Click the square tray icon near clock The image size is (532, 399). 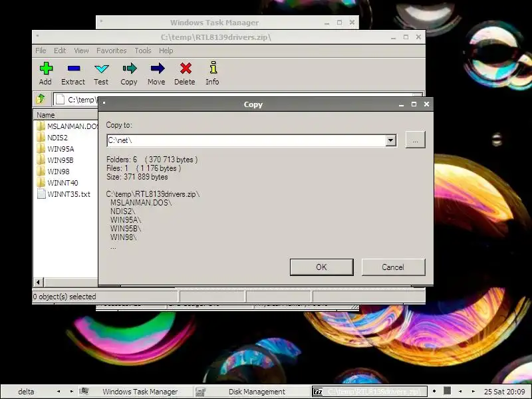coord(447,391)
